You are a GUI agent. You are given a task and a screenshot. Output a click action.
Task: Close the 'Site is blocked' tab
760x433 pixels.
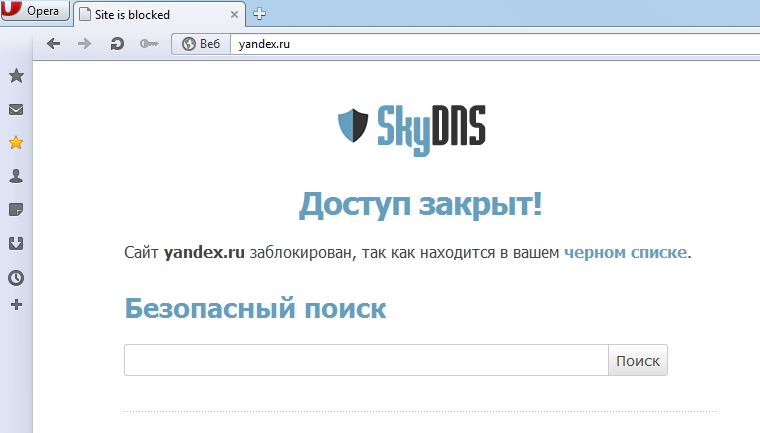(234, 15)
